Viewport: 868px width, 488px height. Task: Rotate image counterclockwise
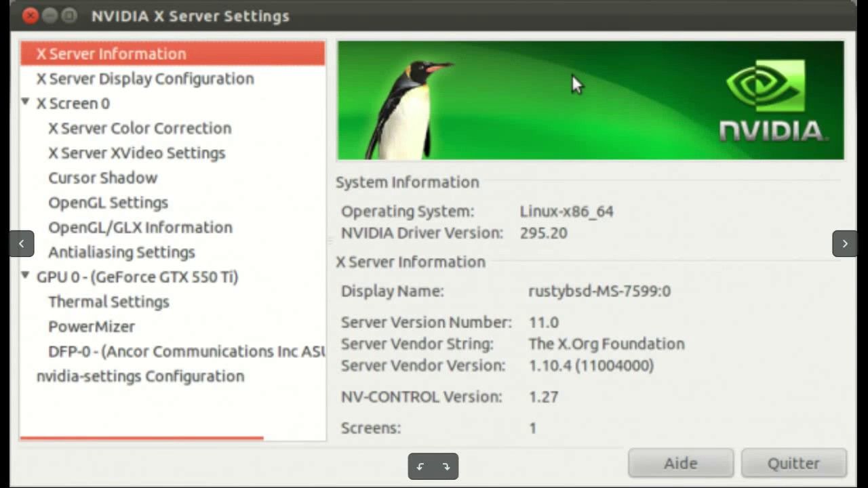click(x=420, y=466)
